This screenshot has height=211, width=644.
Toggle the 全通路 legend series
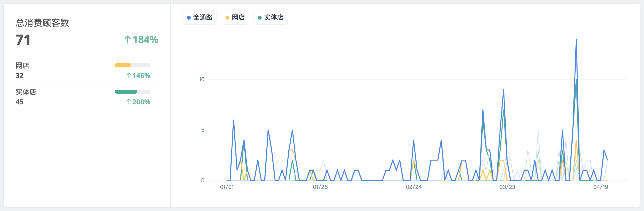[200, 18]
